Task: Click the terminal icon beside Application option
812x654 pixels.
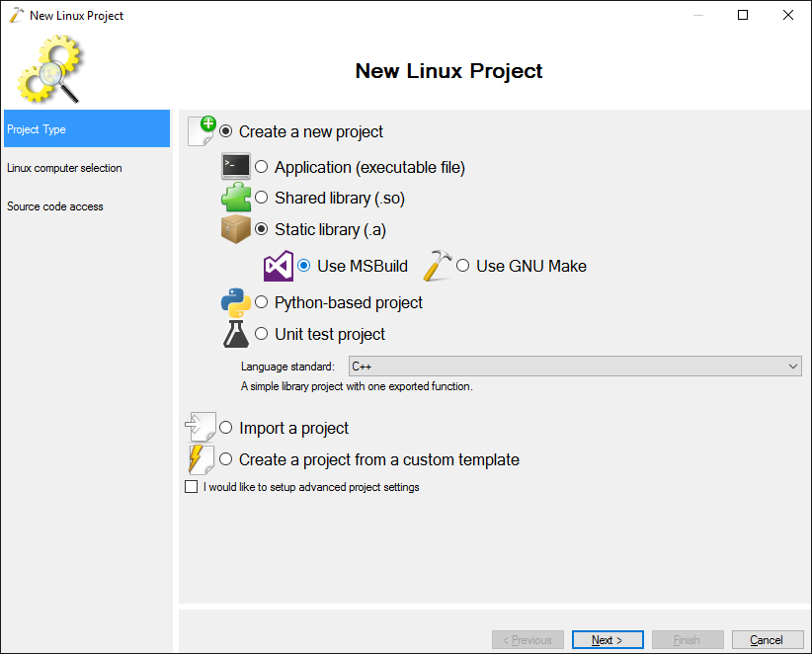Action: [x=236, y=166]
